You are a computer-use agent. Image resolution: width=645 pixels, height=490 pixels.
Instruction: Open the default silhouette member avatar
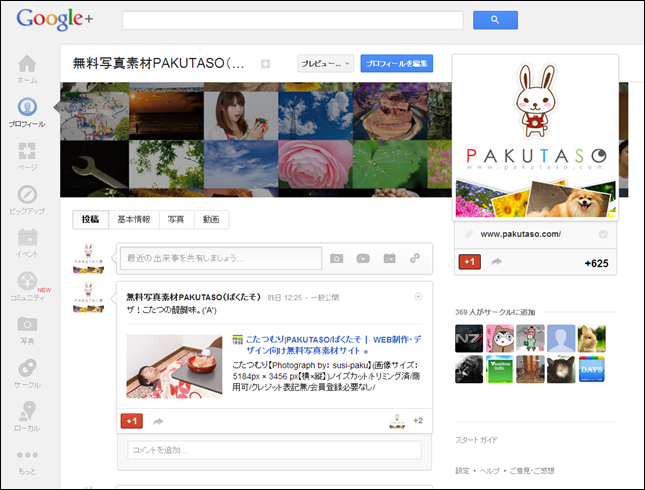coord(561,339)
